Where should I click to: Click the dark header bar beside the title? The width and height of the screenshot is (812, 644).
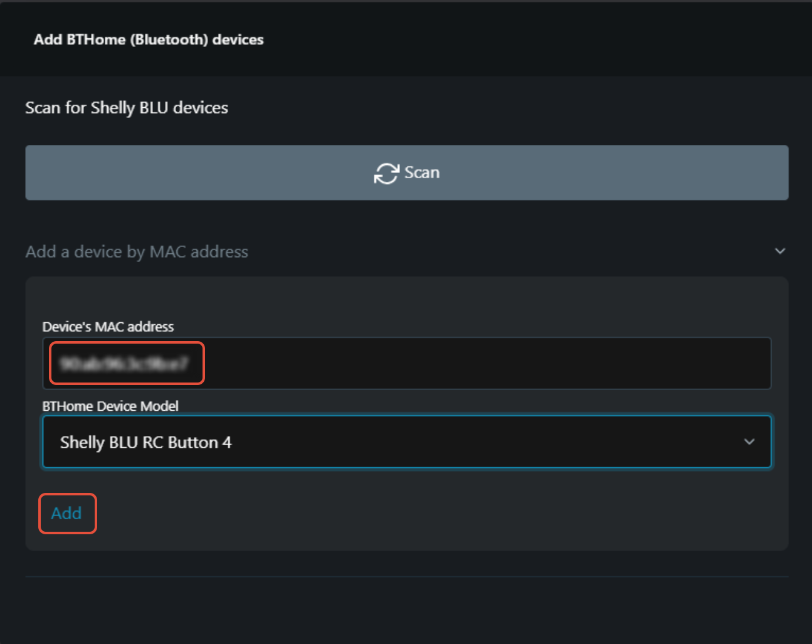533,40
